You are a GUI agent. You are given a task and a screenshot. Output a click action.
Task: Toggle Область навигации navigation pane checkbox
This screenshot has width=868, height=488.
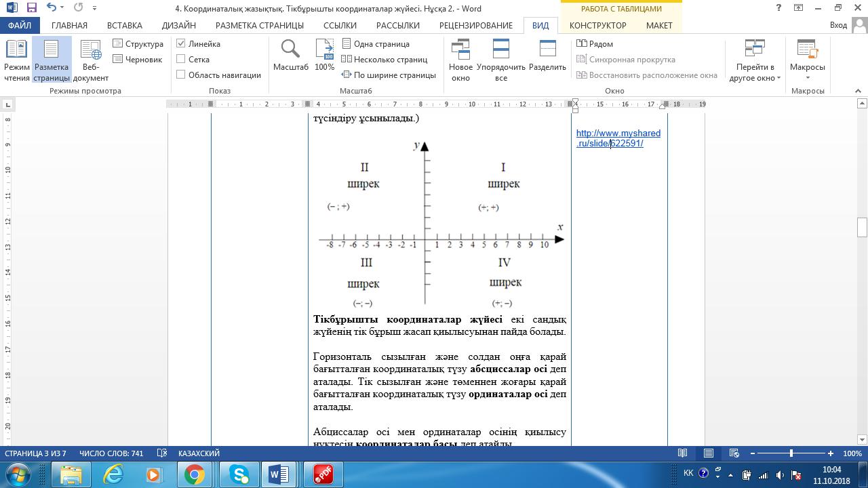181,75
